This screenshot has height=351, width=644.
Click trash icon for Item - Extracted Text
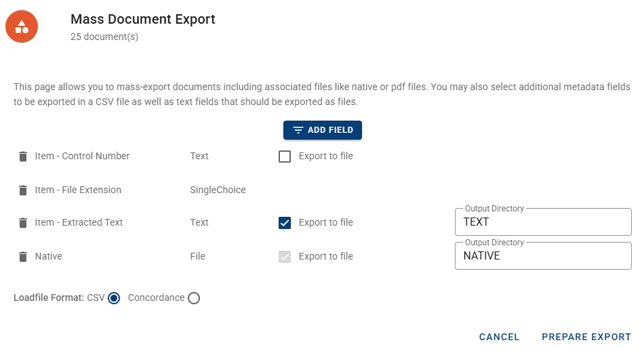click(23, 223)
